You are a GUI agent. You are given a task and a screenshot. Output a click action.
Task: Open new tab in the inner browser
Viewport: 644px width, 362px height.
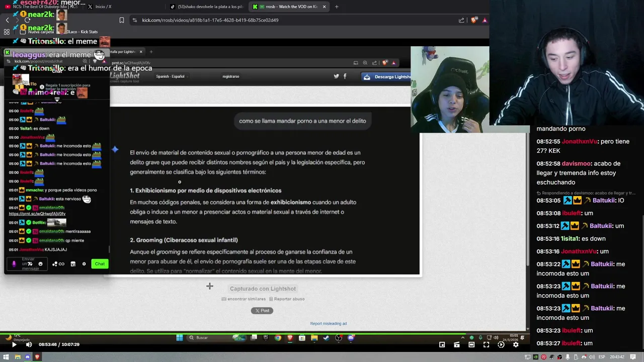click(151, 52)
